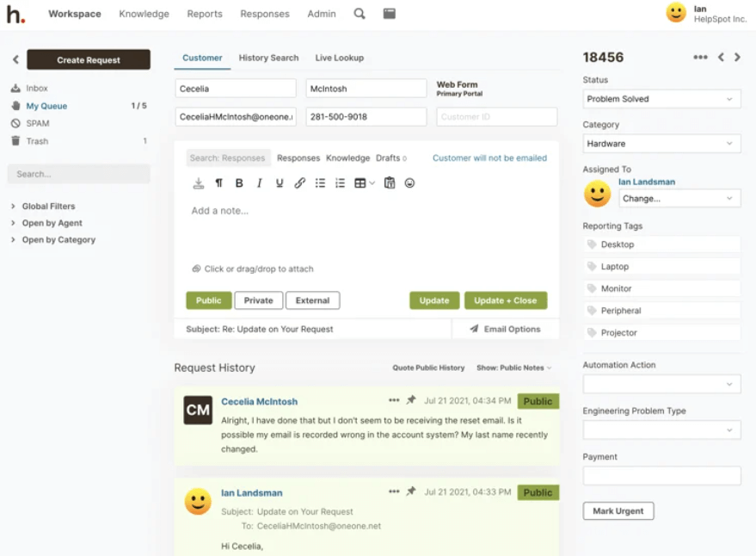Expand Open by Agent
This screenshot has height=556, width=756.
(47, 223)
